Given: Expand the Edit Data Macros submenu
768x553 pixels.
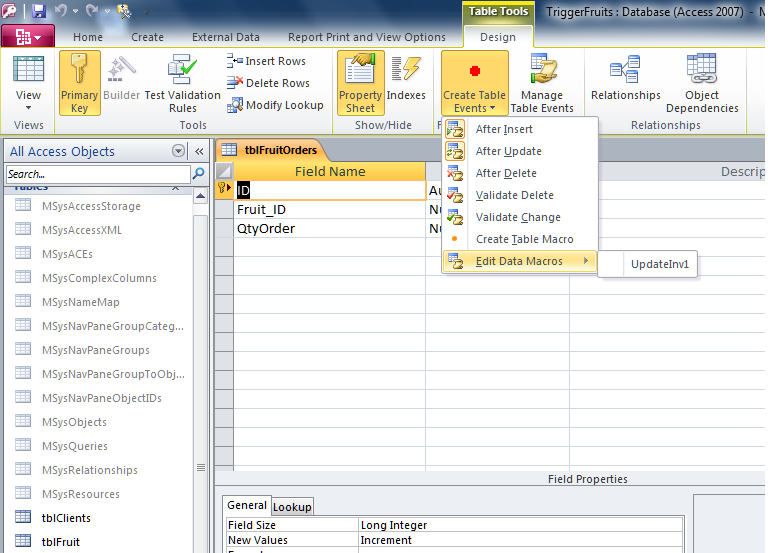Looking at the screenshot, I should click(x=520, y=262).
